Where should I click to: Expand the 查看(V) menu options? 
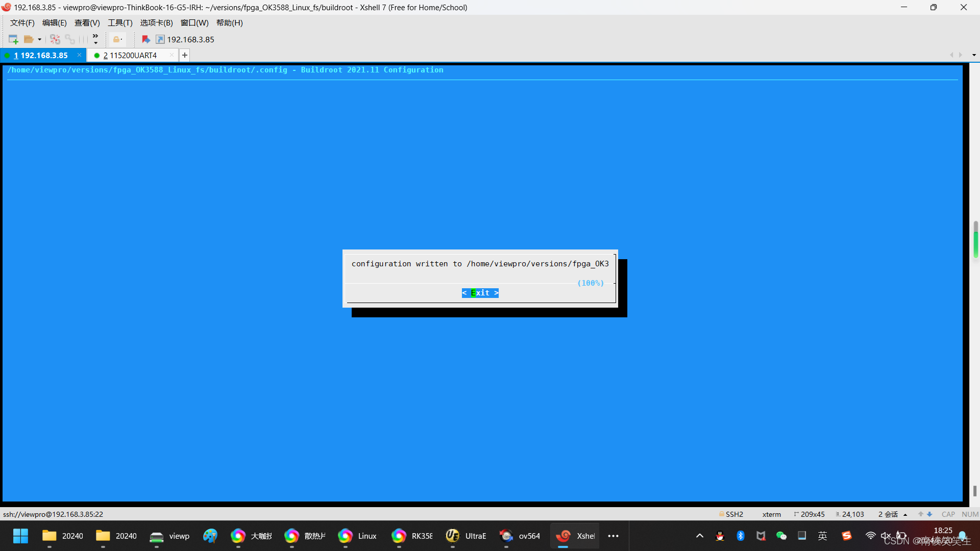point(86,22)
